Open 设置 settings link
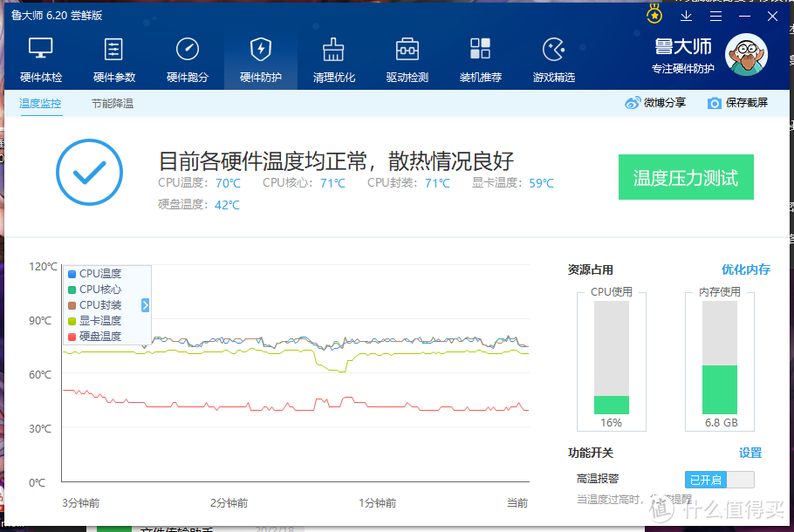794x532 pixels. [750, 453]
